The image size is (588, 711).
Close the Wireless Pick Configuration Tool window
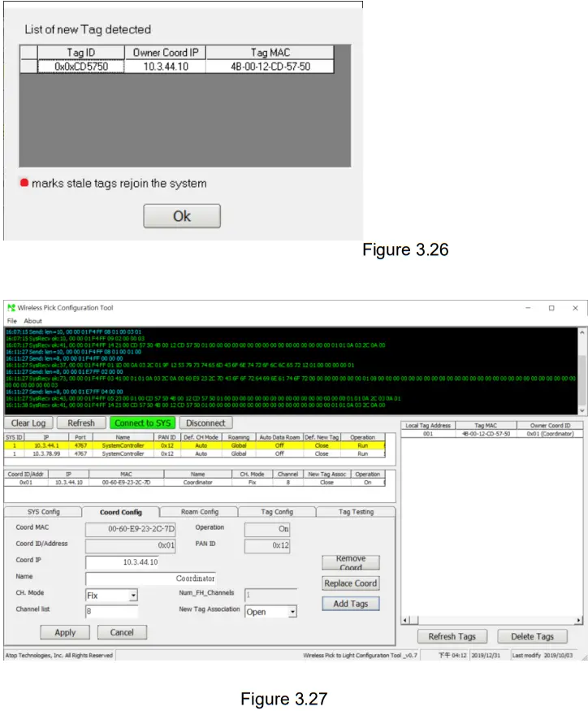[575, 308]
